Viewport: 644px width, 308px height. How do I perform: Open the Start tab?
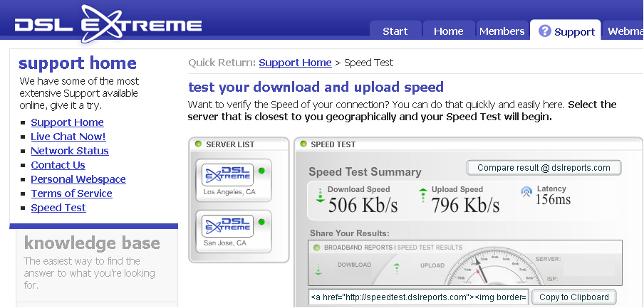(x=395, y=31)
